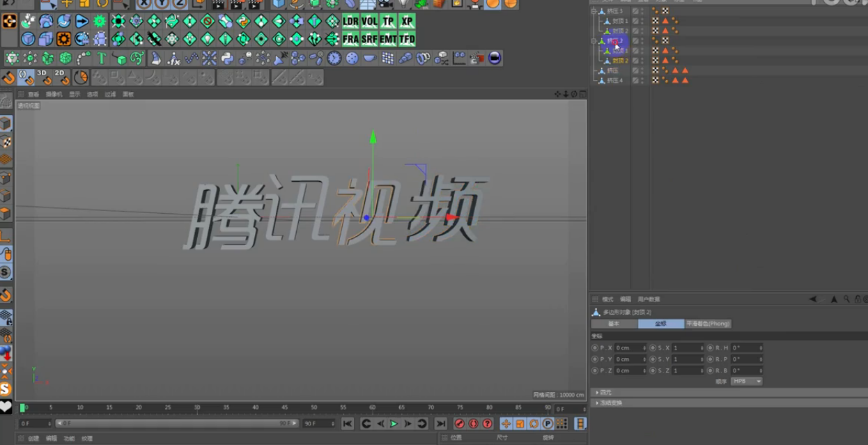Click the sound speaker effector icon
This screenshot has width=868, height=445.
[281, 58]
